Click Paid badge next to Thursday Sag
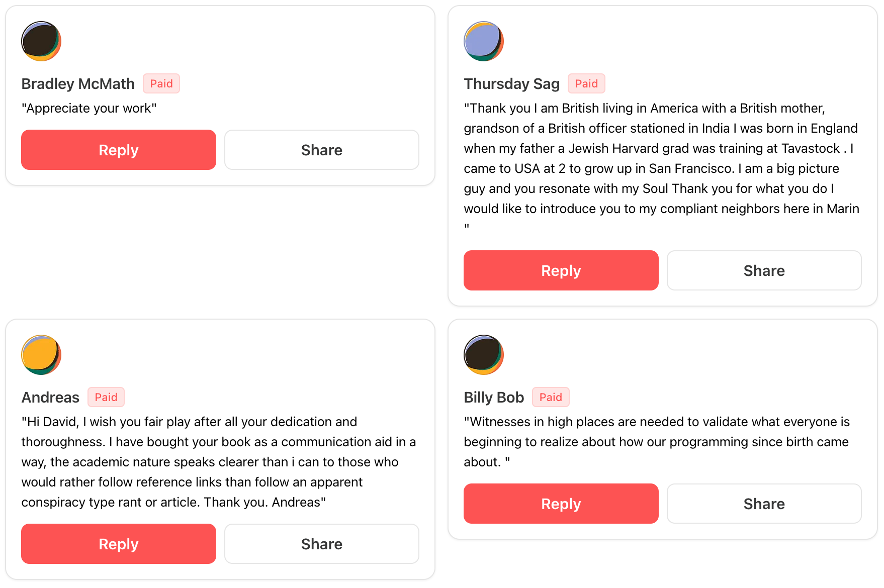This screenshot has width=884, height=588. click(x=586, y=83)
